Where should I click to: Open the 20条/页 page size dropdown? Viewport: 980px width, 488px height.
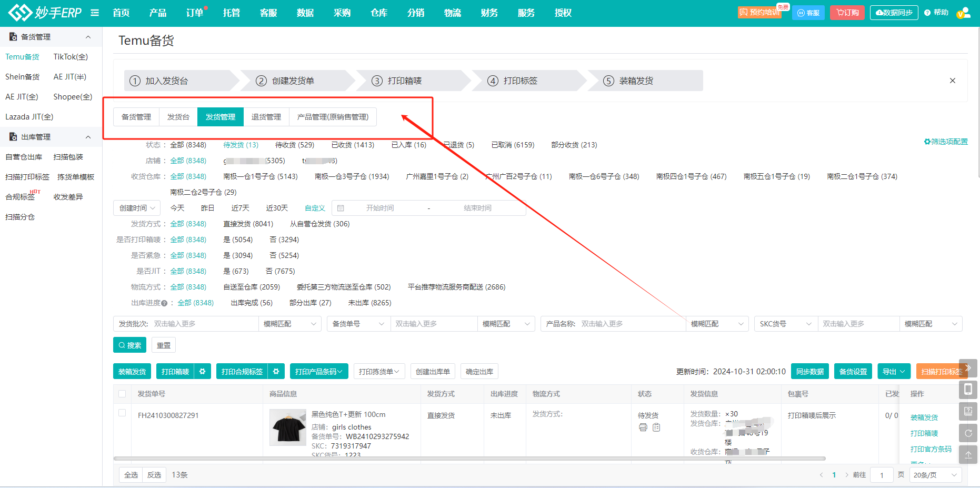pos(935,475)
